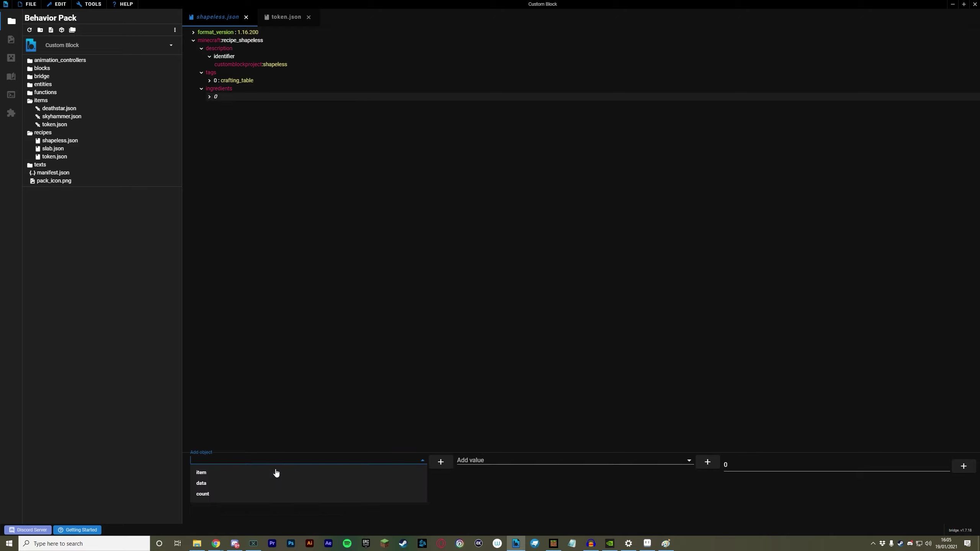The height and width of the screenshot is (551, 980).
Task: Click the plus button beside Add object
Action: [441, 462]
